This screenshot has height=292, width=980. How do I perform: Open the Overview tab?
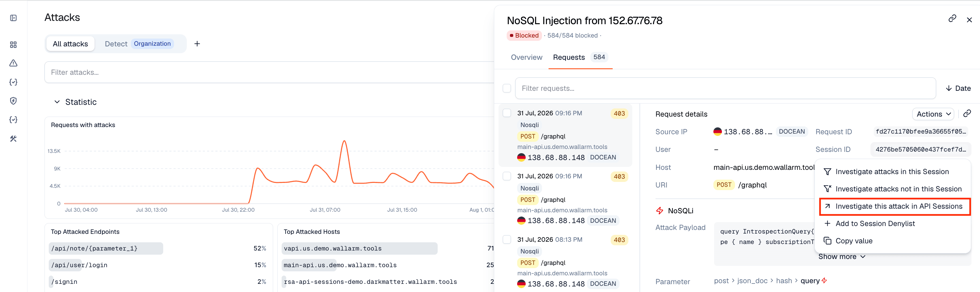[527, 57]
